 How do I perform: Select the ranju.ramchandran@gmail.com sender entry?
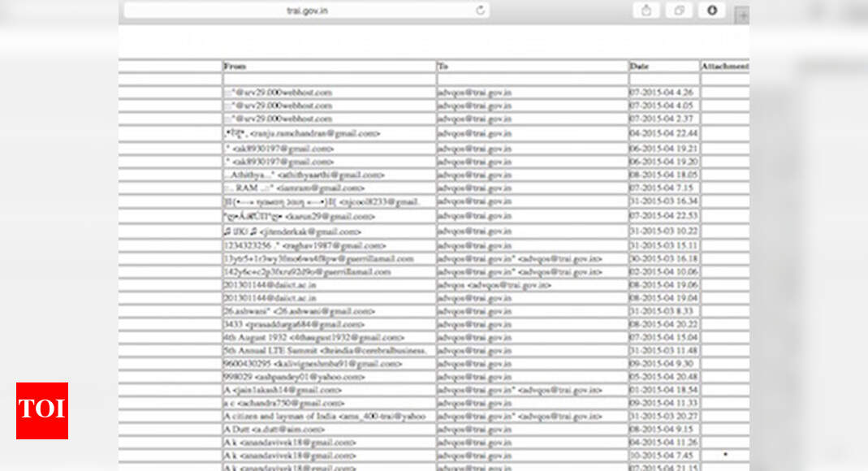(302, 133)
